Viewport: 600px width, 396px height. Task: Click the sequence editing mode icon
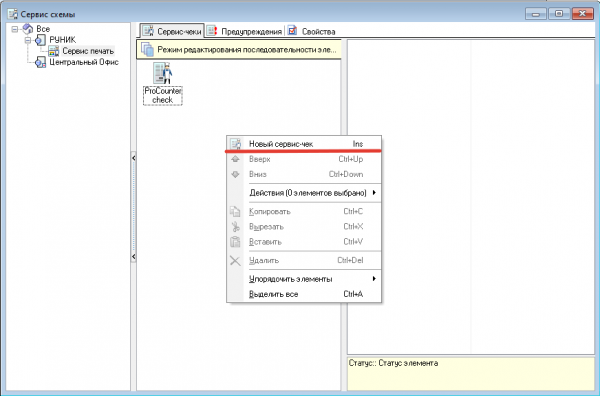click(x=147, y=50)
